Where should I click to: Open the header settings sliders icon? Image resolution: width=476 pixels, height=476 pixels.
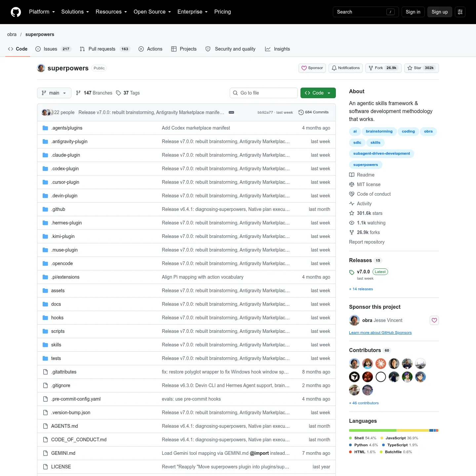(x=460, y=12)
